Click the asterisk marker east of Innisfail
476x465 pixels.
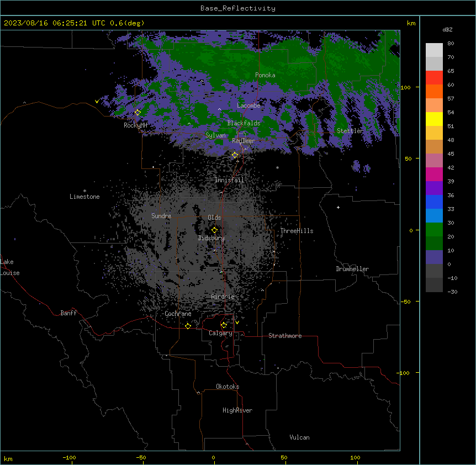[277, 168]
